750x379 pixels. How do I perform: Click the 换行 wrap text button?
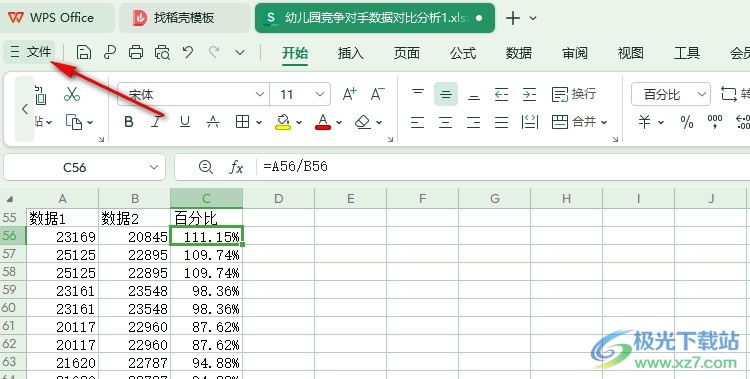pyautogui.click(x=574, y=94)
